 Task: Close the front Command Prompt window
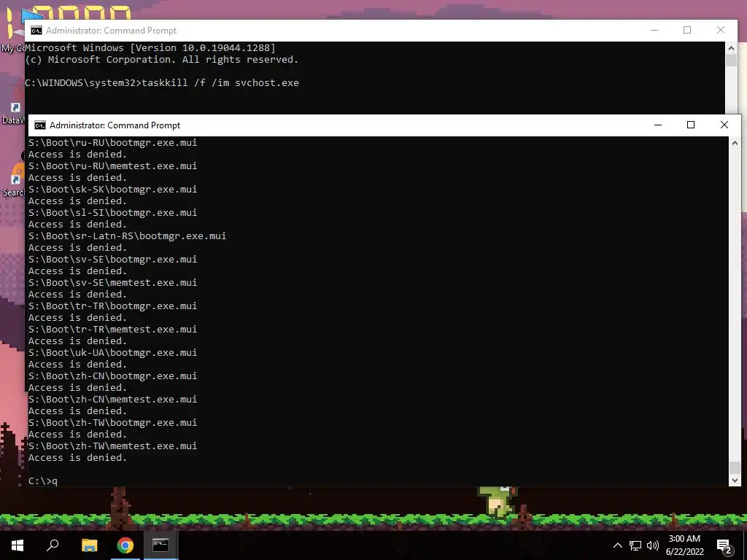(x=724, y=125)
